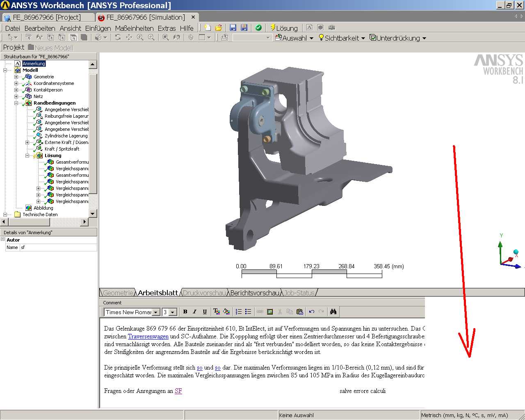Click the background color fill icon

(x=226, y=312)
